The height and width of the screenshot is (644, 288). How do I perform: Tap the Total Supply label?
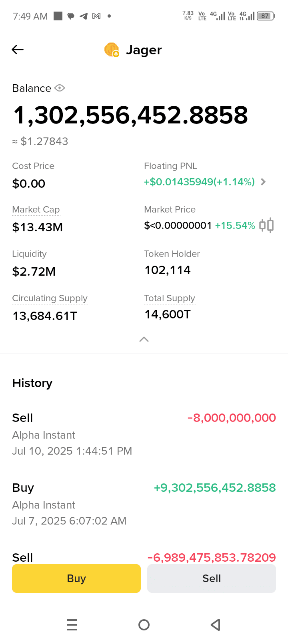[x=170, y=298]
